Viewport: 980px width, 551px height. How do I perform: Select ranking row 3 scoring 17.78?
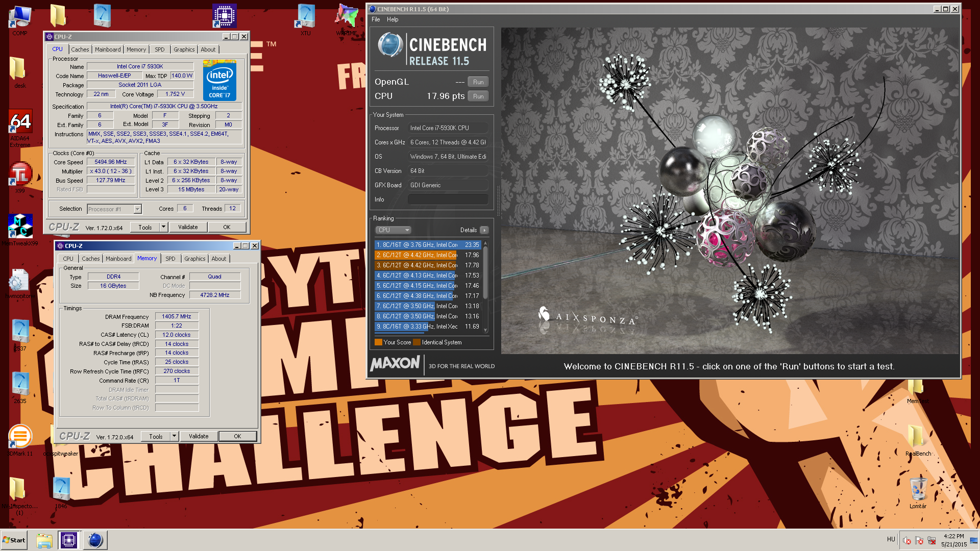pyautogui.click(x=428, y=265)
